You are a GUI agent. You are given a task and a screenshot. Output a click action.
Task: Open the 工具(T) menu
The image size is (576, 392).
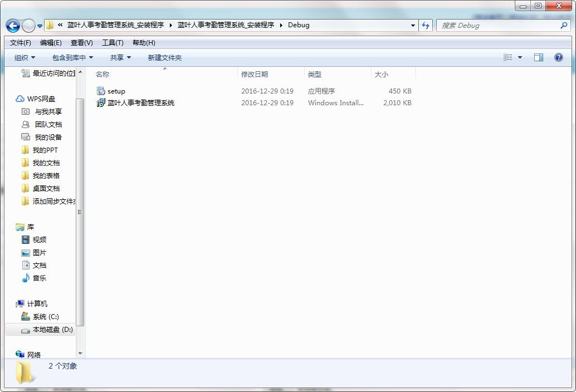[x=113, y=43]
